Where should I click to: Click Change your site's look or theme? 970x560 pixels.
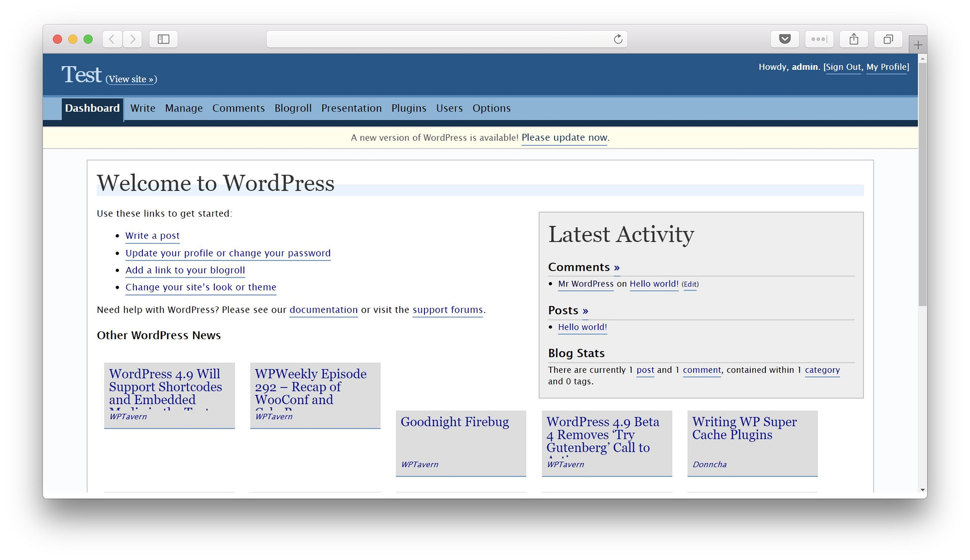[201, 287]
